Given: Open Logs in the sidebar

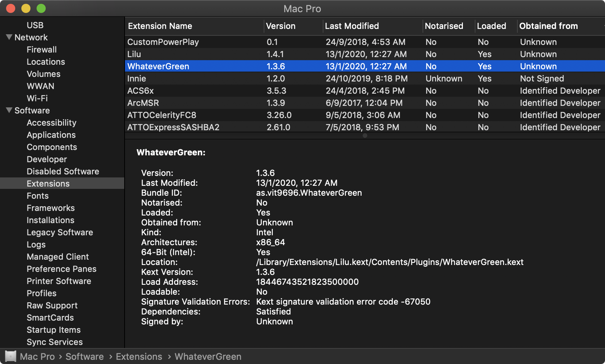Looking at the screenshot, I should pyautogui.click(x=36, y=244).
